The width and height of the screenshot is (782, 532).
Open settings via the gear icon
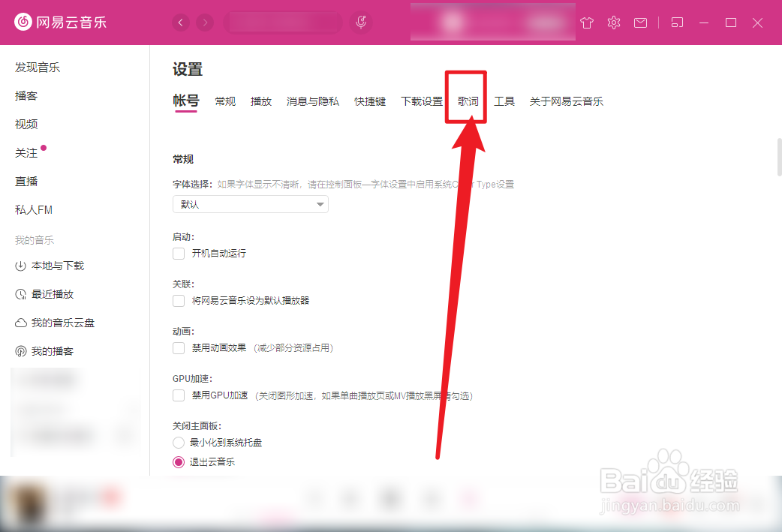tap(614, 23)
